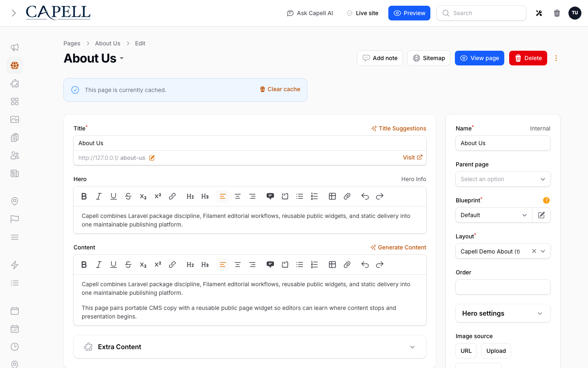The height and width of the screenshot is (368, 588).
Task: Open the clock icon in the sidebar
Action: pyautogui.click(x=15, y=347)
